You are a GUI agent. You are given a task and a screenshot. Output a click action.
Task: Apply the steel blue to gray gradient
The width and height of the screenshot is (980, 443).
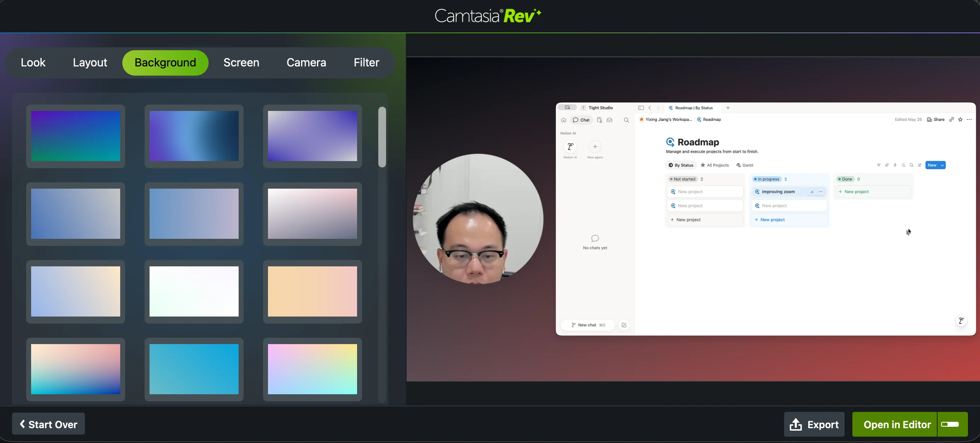coord(76,214)
